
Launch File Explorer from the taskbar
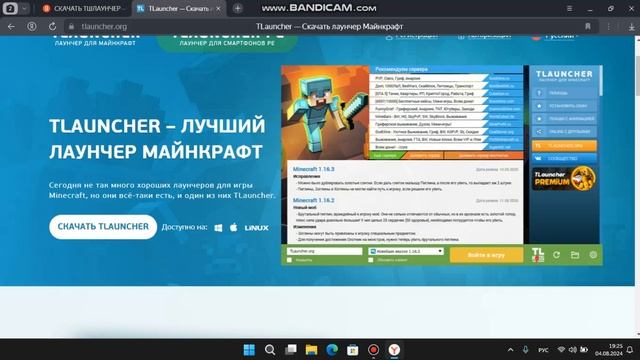click(311, 350)
